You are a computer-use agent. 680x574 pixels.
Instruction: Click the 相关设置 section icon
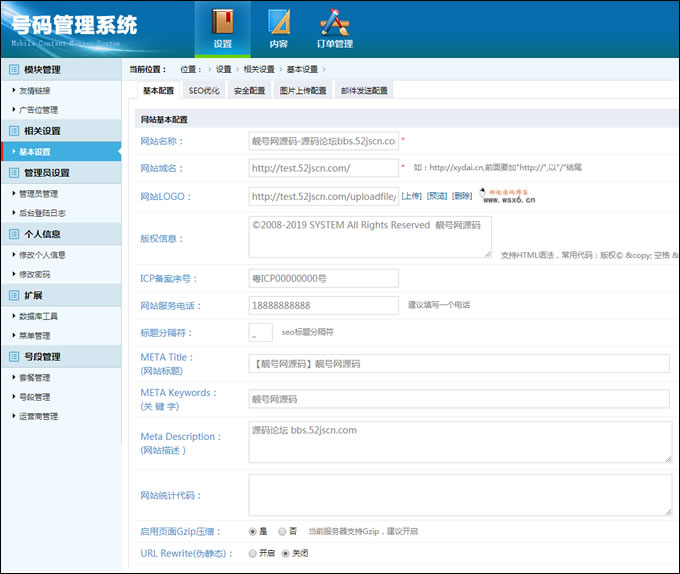[13, 131]
